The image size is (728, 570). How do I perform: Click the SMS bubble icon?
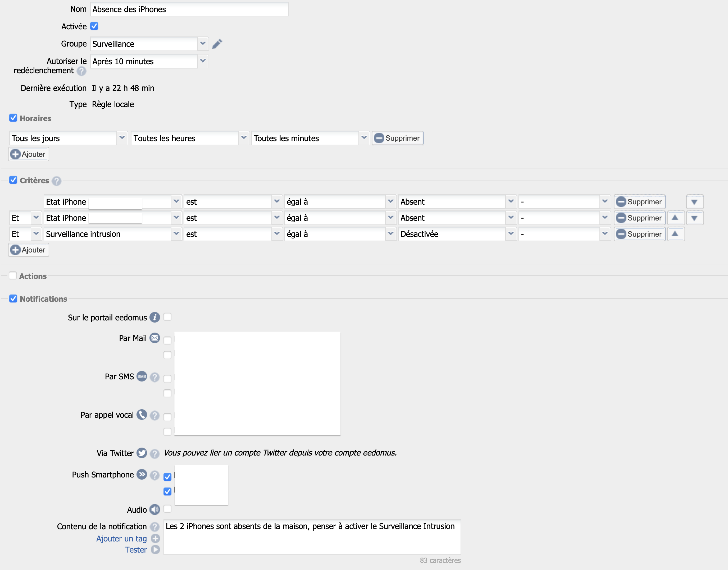click(142, 376)
